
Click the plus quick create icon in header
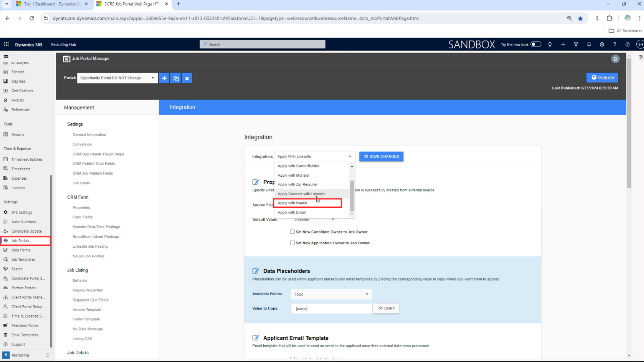[x=563, y=44]
